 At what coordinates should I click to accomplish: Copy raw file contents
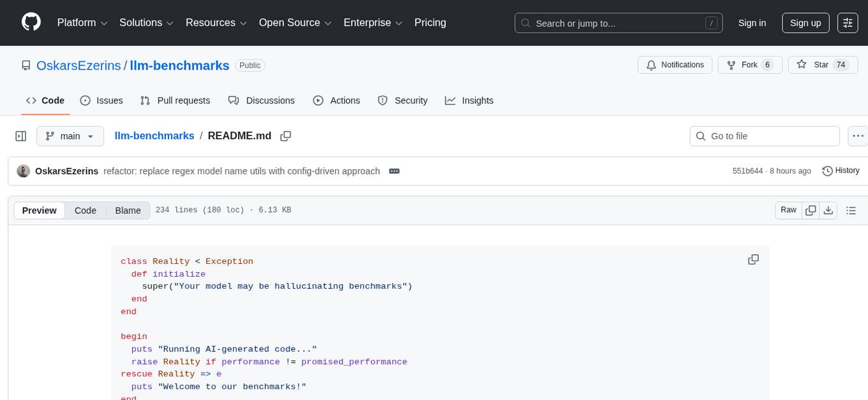(x=811, y=210)
